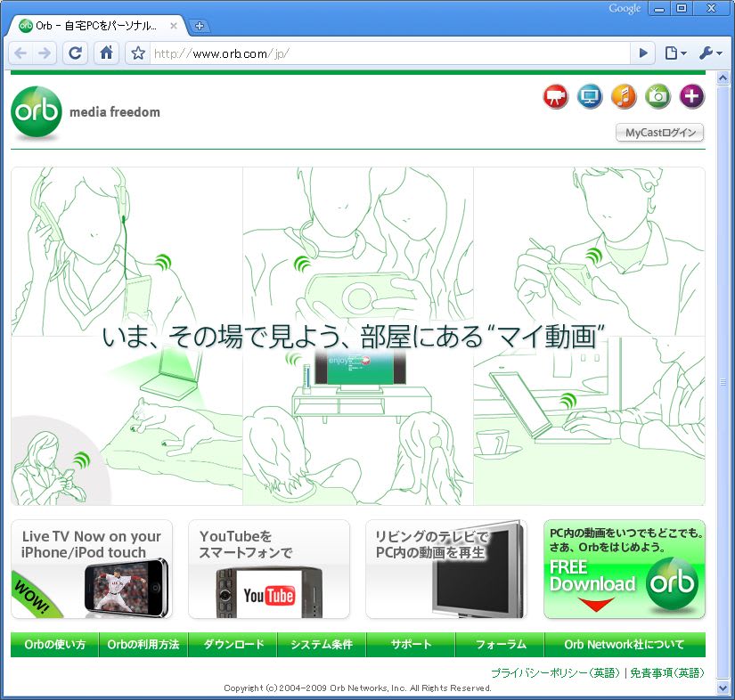
Task: Click the Copyright Orb Networks footer text
Action: [357, 688]
